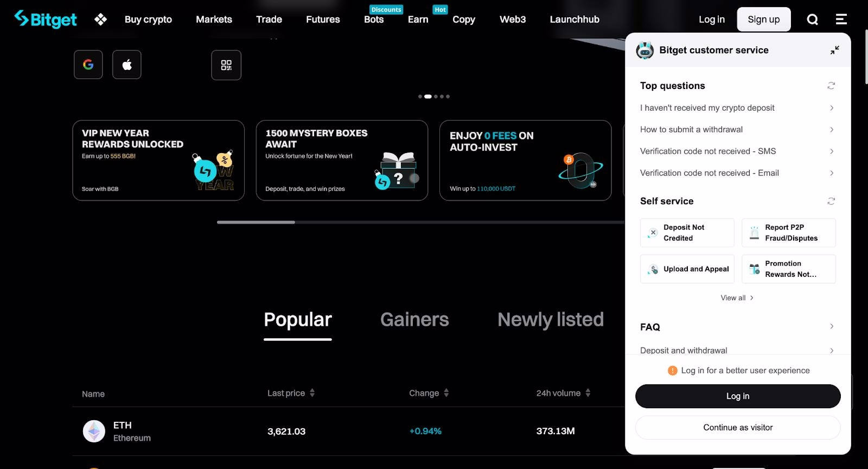Select Upload and Appeal self service
This screenshot has height=469, width=868.
[687, 269]
